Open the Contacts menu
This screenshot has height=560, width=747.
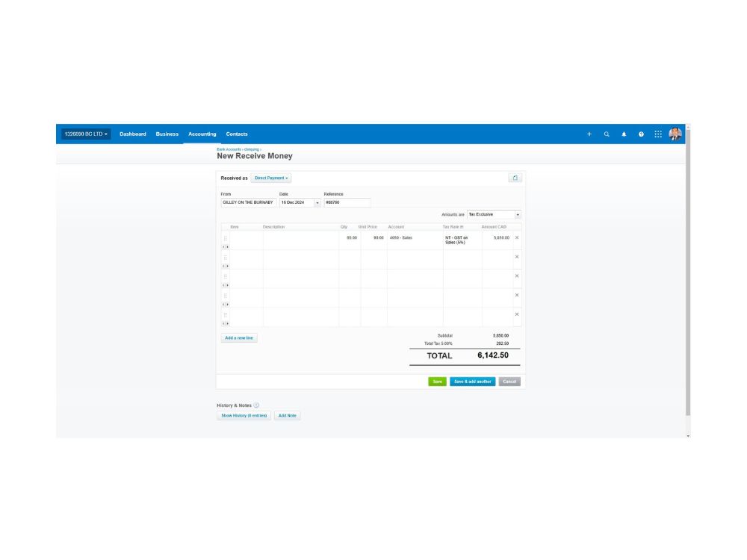tap(237, 134)
